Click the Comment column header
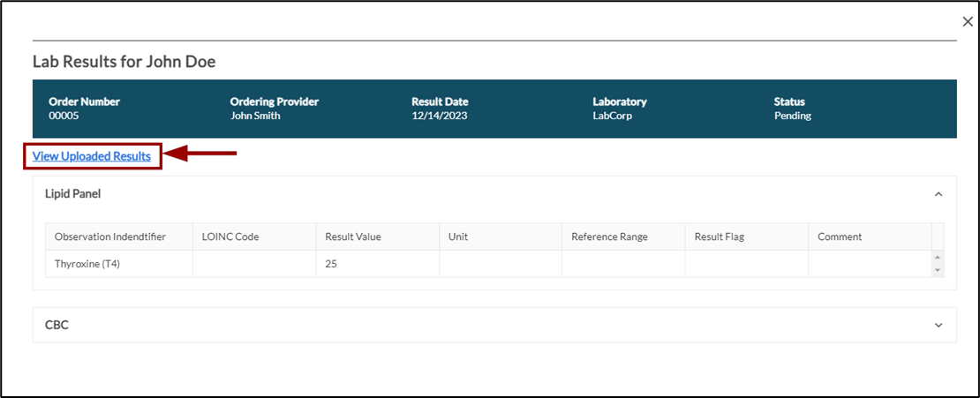 point(840,237)
